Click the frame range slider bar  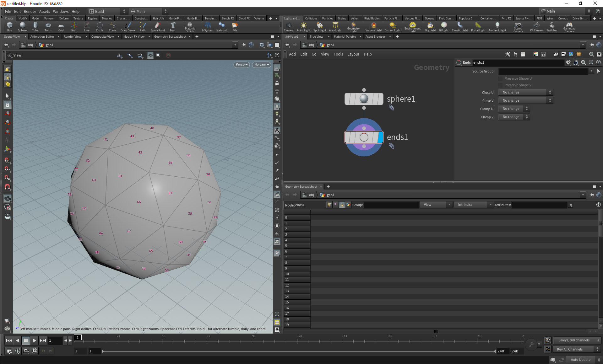tap(298, 351)
